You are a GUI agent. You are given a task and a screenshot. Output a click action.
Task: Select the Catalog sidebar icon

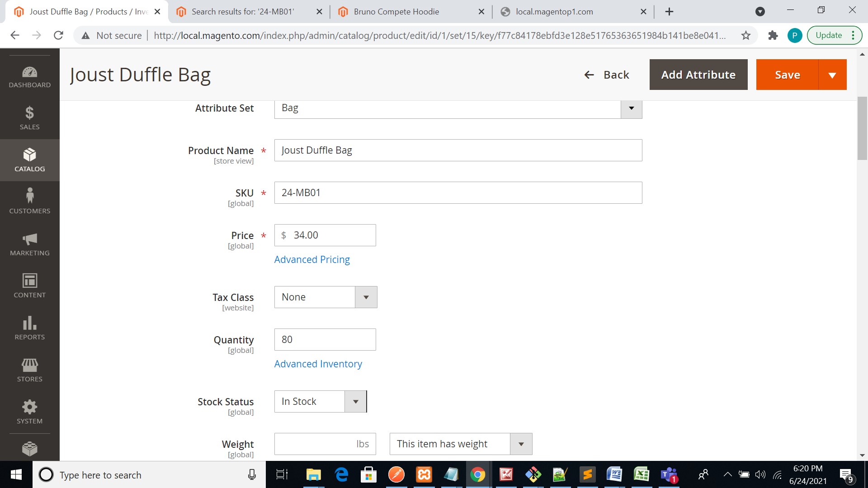pyautogui.click(x=29, y=160)
